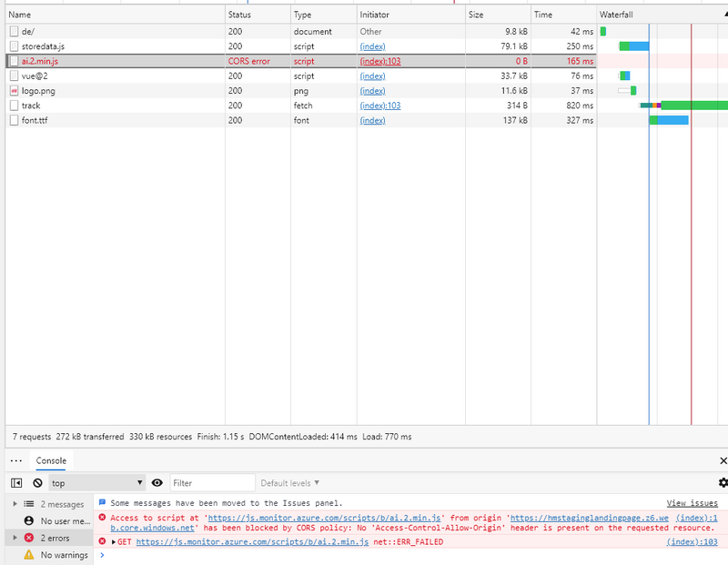Toggle the console sidebar panel icon

[16, 483]
